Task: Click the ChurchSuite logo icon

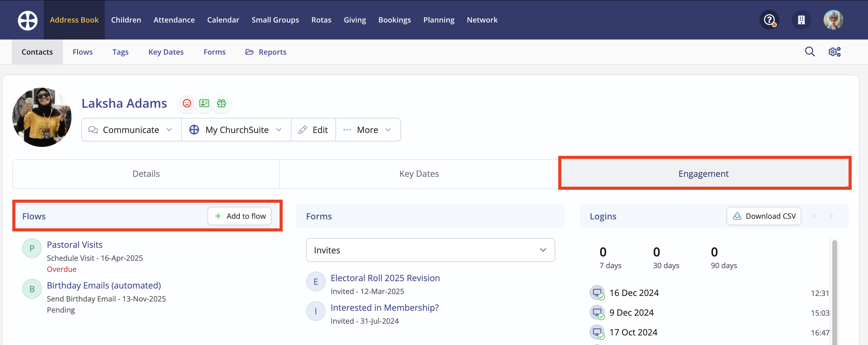Action: coord(28,20)
